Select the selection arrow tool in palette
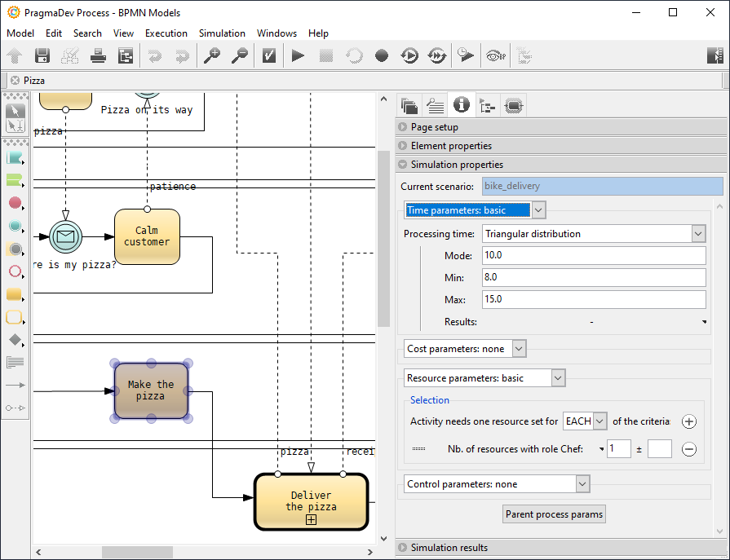The image size is (730, 560). 15,111
